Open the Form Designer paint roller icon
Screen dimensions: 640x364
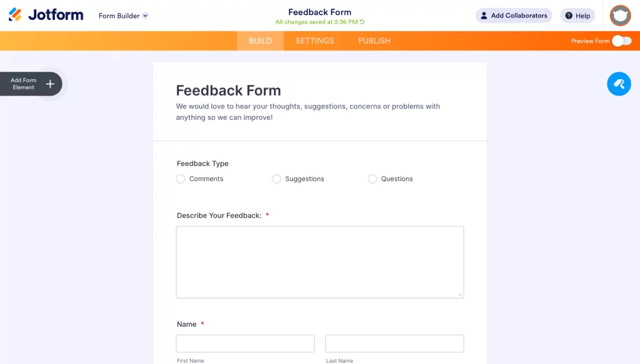click(x=619, y=83)
